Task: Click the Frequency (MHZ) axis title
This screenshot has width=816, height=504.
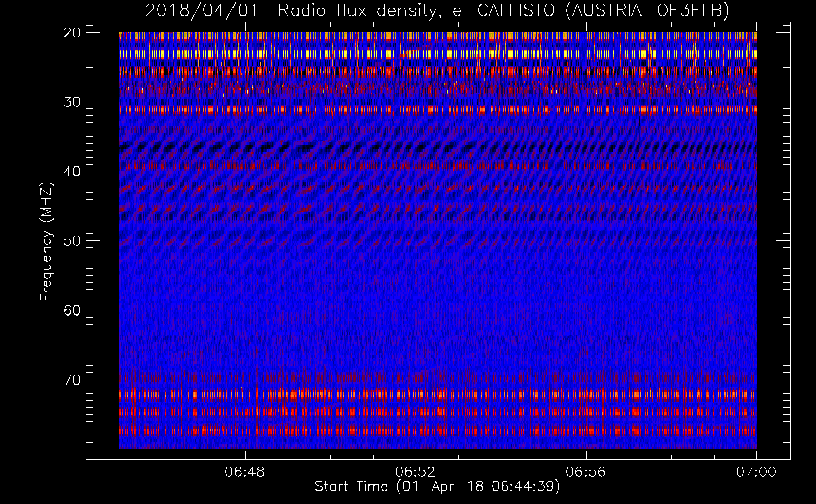Action: pyautogui.click(x=46, y=242)
